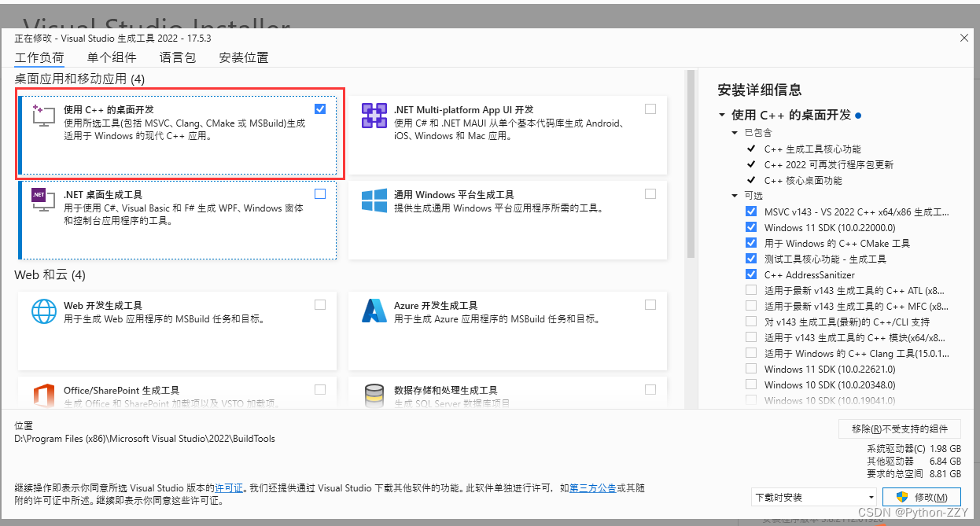Click the shield icon on the 修改 button
The width and height of the screenshot is (980, 526).
coord(902,497)
